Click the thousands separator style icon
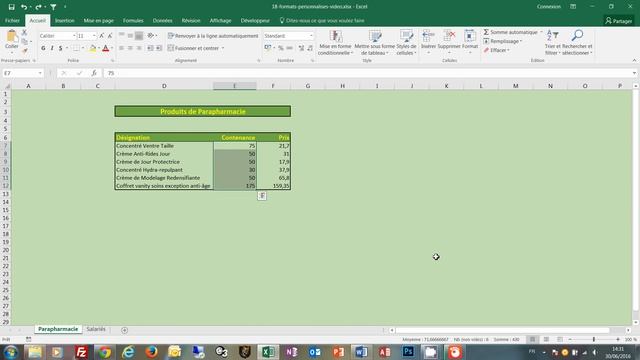The image size is (640, 360). tap(289, 48)
